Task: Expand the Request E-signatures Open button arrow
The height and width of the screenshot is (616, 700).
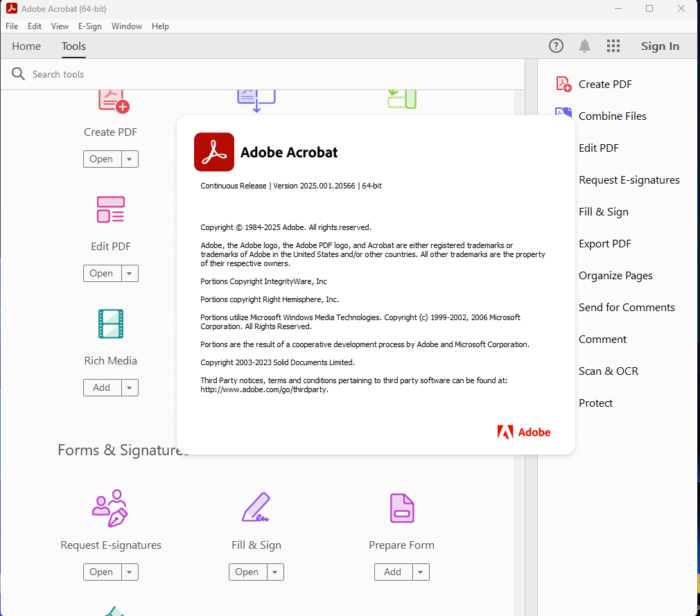Action: pos(130,572)
